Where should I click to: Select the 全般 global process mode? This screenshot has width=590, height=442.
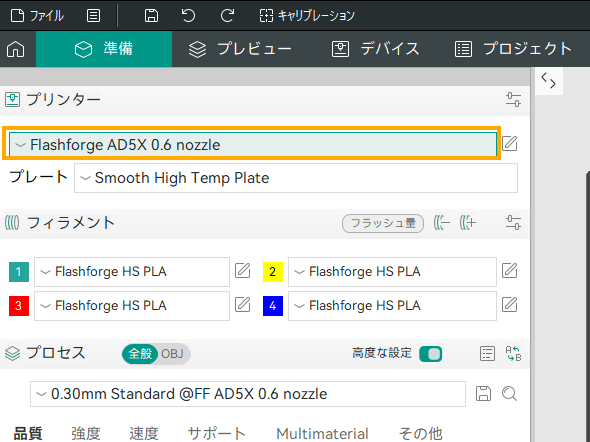coord(140,354)
